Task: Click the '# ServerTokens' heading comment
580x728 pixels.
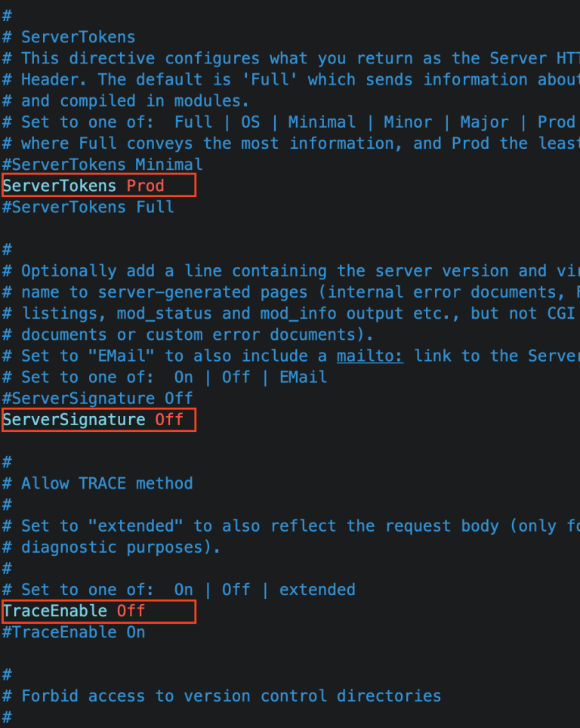Action: [69, 37]
